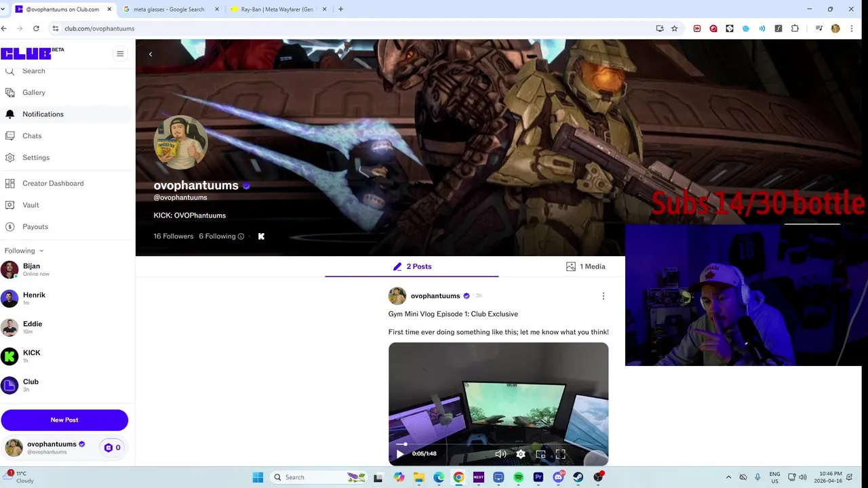The height and width of the screenshot is (488, 868).
Task: Click the profile avatar picture
Action: click(180, 142)
